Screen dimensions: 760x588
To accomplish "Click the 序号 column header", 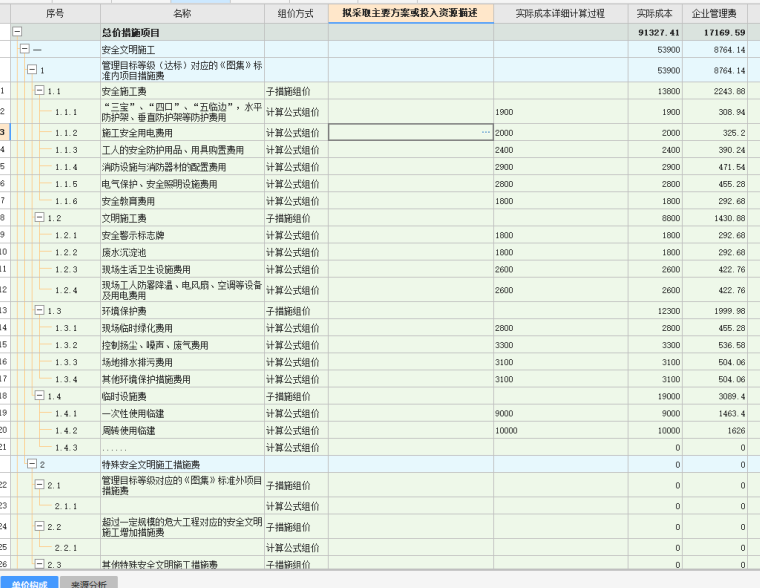I will pyautogui.click(x=55, y=14).
